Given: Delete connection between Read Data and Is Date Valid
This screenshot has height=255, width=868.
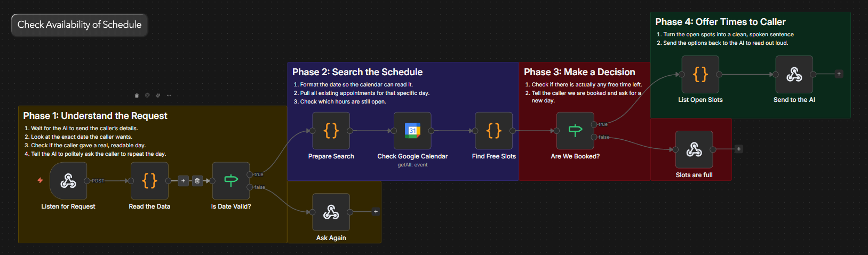Looking at the screenshot, I should tap(197, 181).
